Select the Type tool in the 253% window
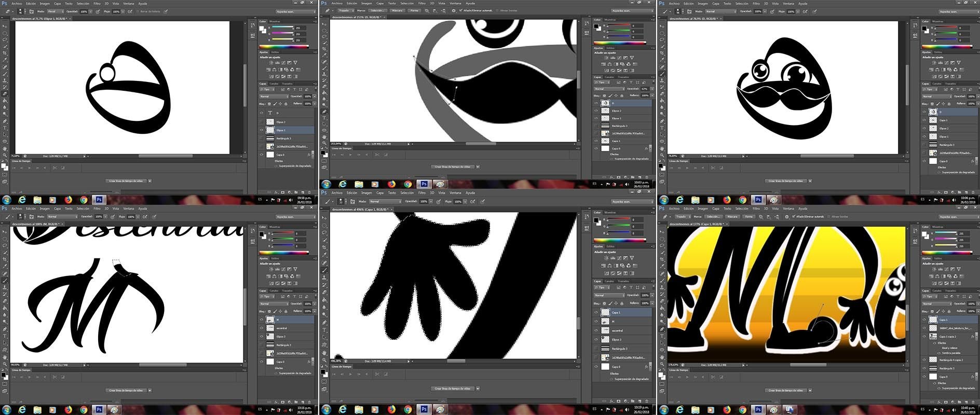This screenshot has width=980, height=415. point(325,118)
